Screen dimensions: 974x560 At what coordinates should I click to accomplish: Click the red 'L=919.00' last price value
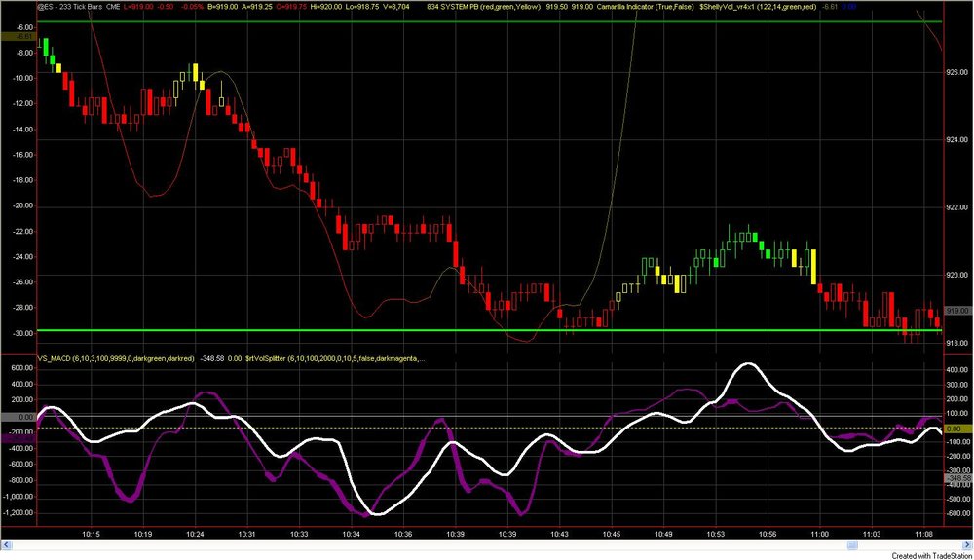(138, 7)
